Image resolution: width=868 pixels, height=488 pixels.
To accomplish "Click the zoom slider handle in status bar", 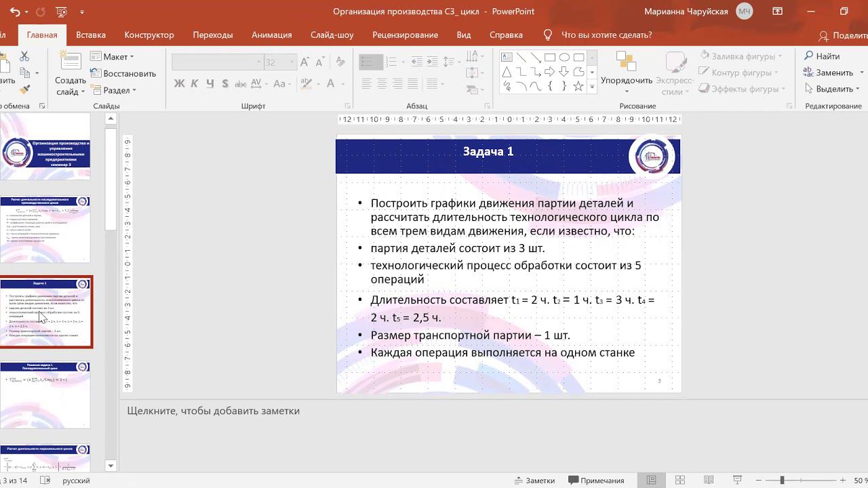I will (782, 481).
